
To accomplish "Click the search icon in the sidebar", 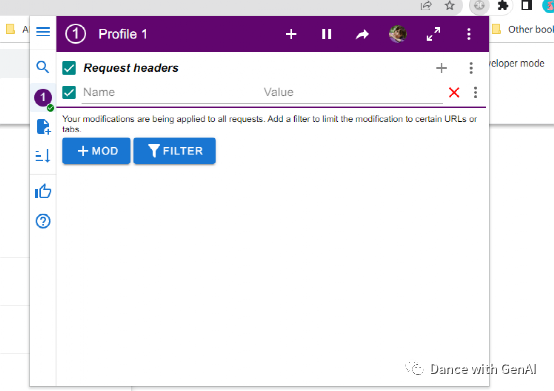I will tap(43, 67).
